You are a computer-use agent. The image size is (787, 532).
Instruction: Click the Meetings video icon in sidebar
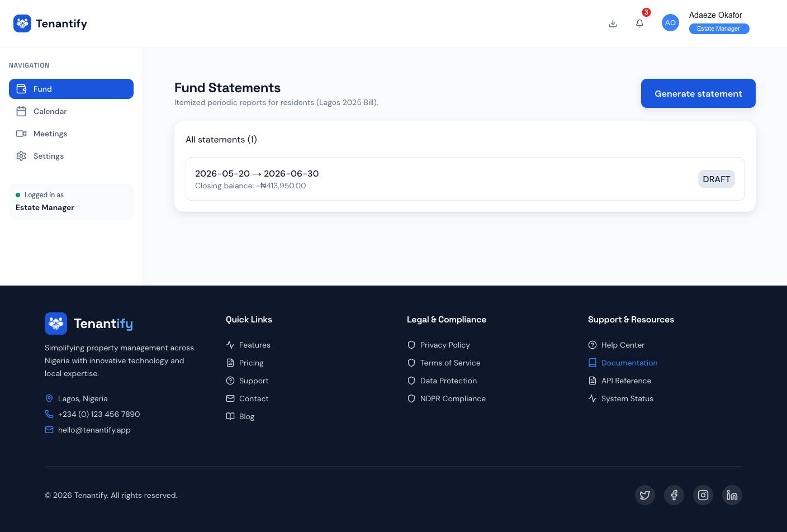[21, 134]
